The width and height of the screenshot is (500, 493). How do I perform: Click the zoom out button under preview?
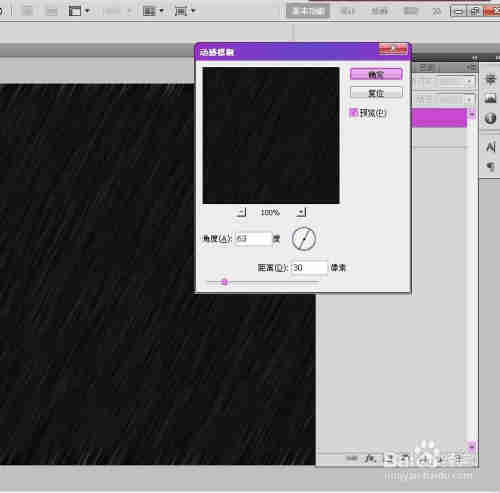click(x=241, y=212)
